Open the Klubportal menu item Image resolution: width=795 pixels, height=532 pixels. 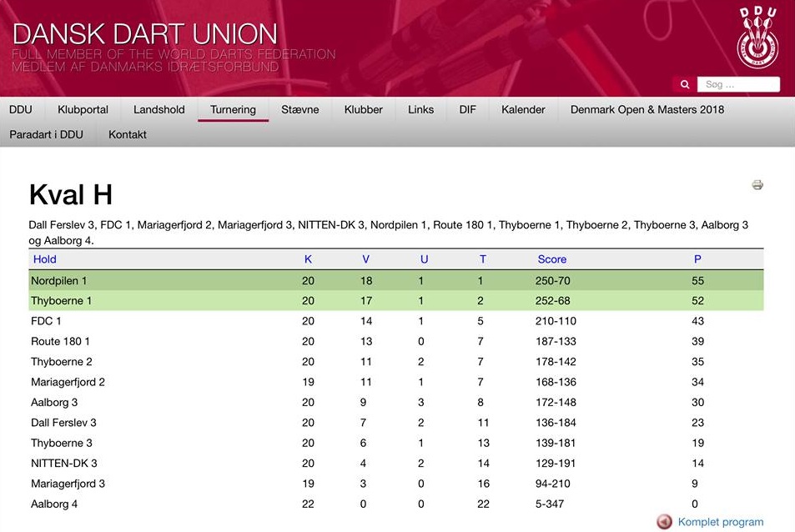point(83,109)
